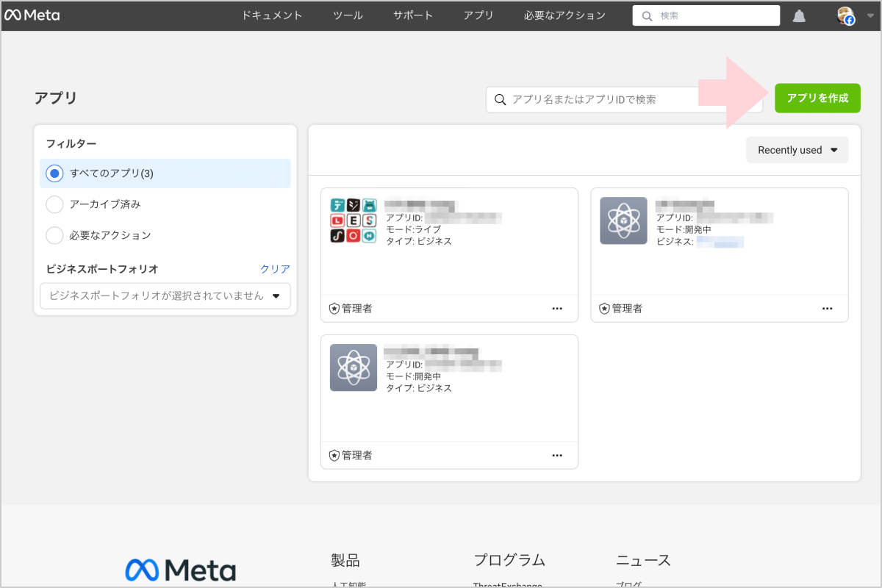This screenshot has width=882, height=588.
Task: Click the atom icon of top-right app
Action: [623, 220]
